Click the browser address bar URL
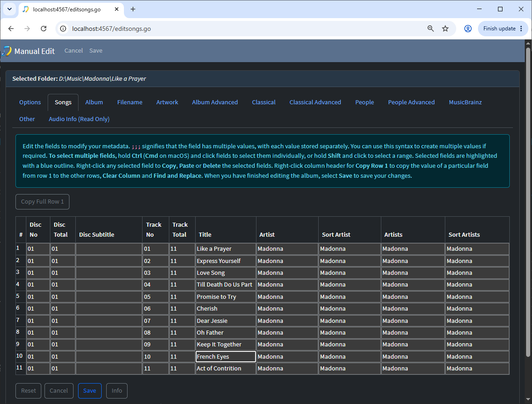 click(111, 29)
